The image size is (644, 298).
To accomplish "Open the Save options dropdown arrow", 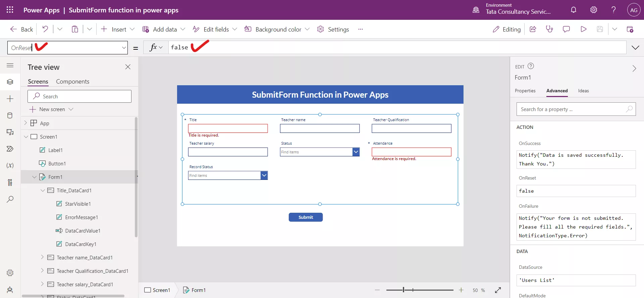I will [x=614, y=29].
